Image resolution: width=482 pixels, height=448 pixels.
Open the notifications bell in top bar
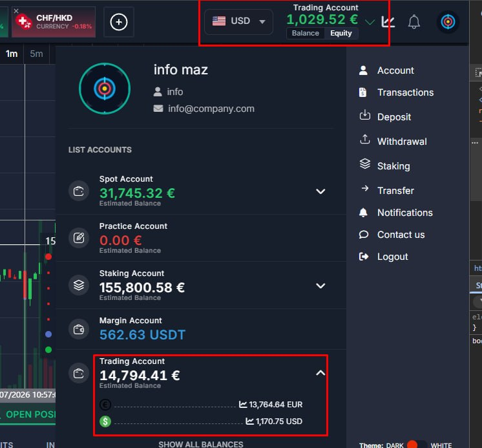point(414,22)
